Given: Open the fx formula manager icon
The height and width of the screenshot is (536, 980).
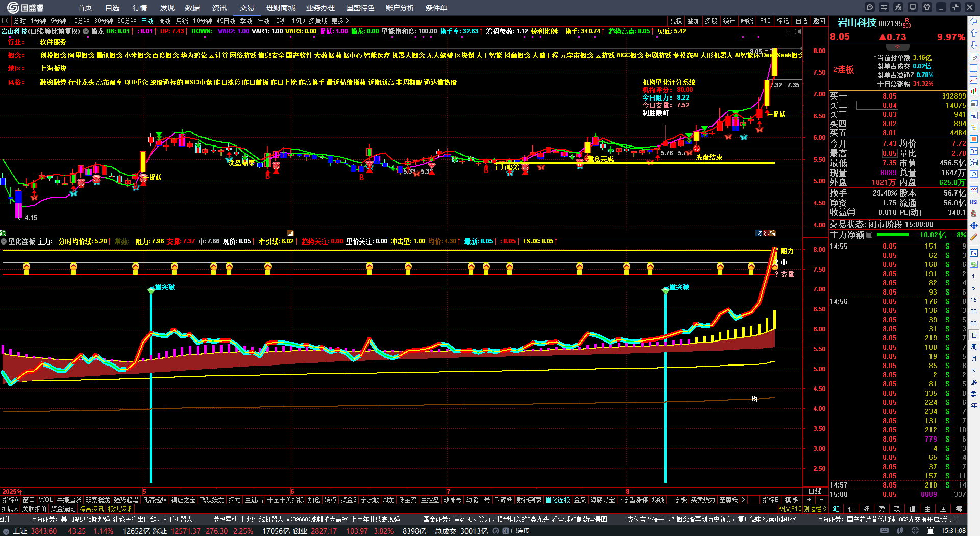Looking at the screenshot, I should (898, 7).
